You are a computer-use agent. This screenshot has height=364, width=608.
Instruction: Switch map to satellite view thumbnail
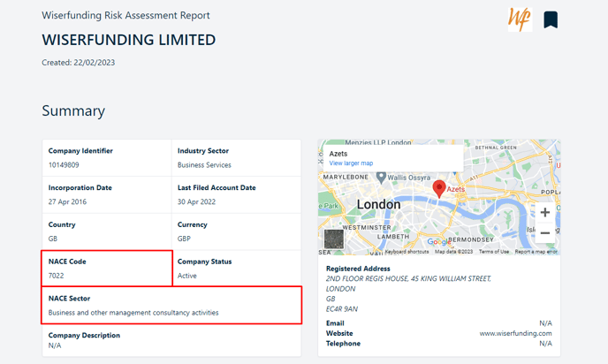point(334,239)
